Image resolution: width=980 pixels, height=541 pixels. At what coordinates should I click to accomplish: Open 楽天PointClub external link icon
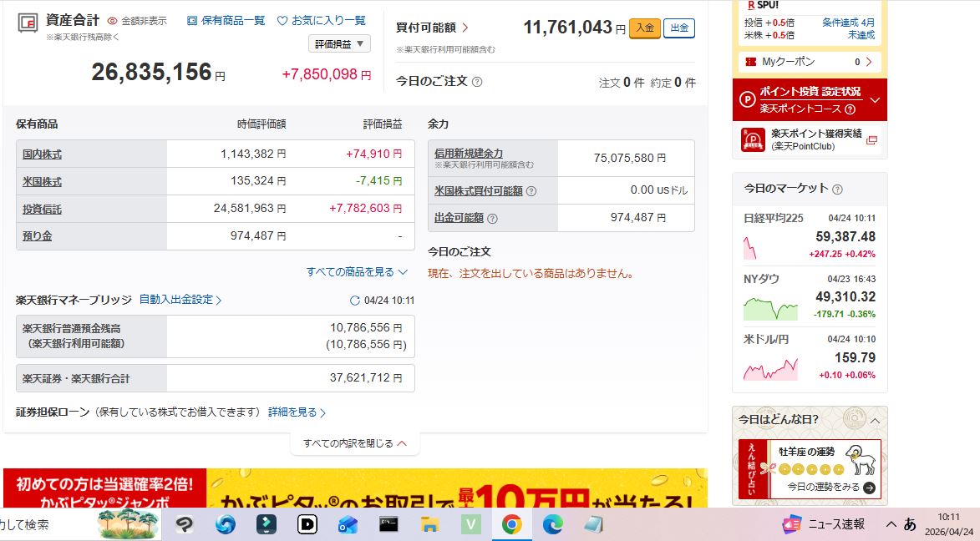pos(872,140)
